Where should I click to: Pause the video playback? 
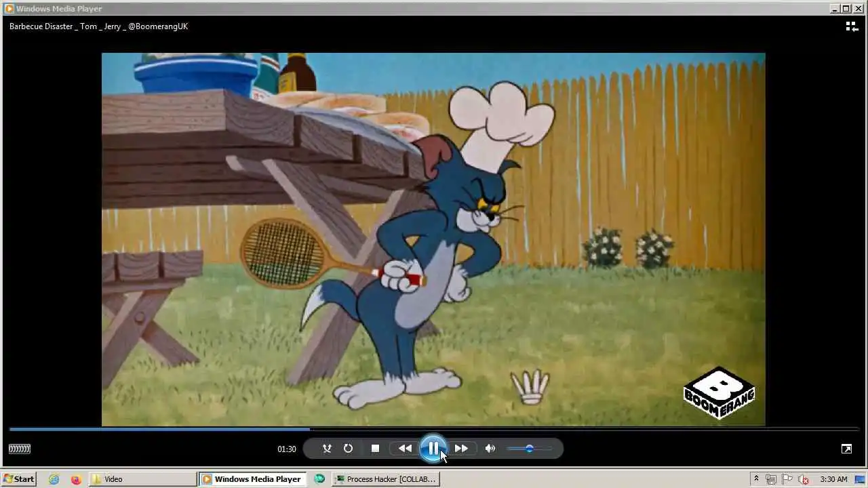pyautogui.click(x=433, y=448)
